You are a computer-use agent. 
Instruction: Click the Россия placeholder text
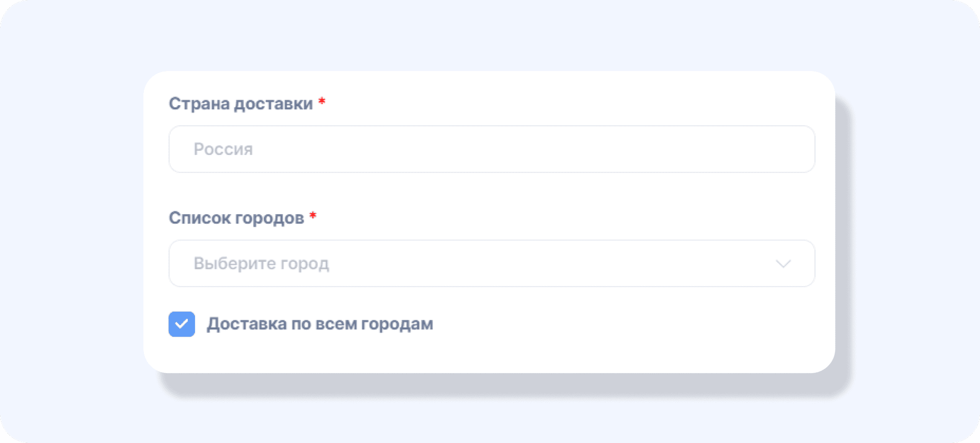tap(223, 149)
